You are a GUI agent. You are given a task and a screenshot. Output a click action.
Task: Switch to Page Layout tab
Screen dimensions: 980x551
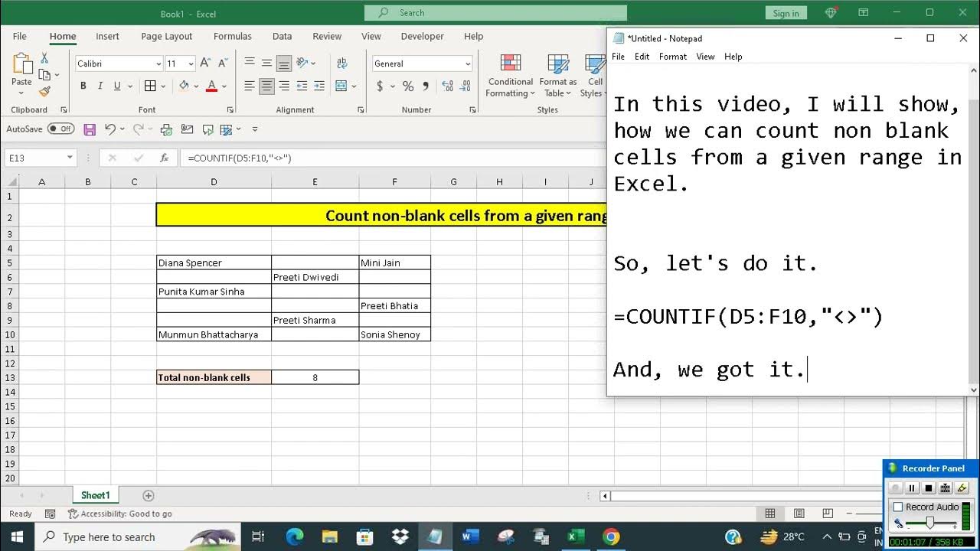[167, 36]
